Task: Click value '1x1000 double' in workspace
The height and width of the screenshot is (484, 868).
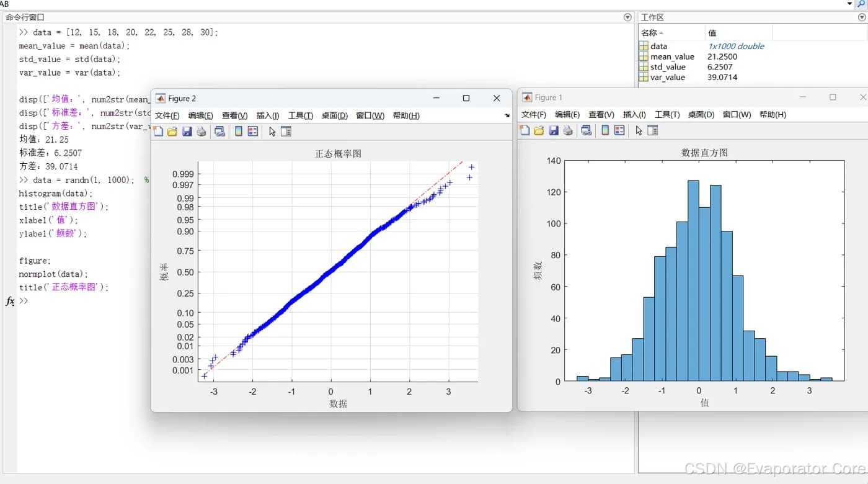Action: [x=736, y=46]
